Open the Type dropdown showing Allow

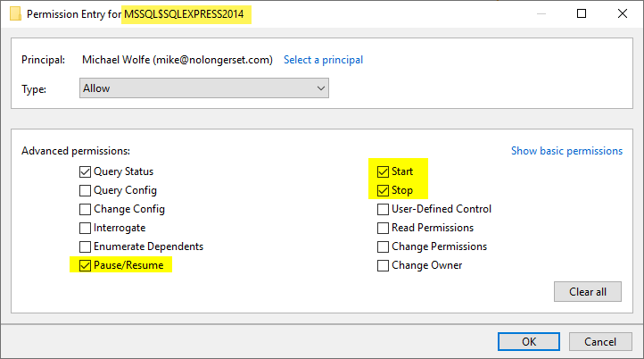(x=204, y=88)
